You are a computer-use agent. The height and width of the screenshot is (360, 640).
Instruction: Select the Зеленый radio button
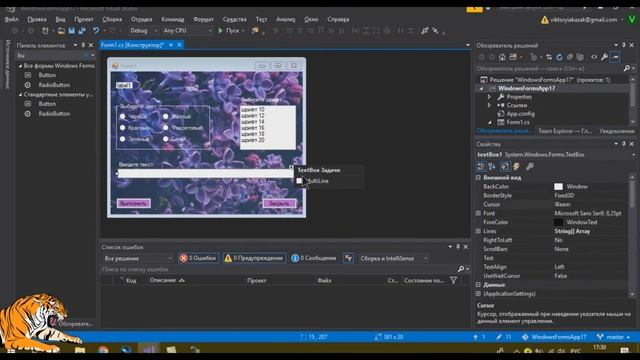(x=122, y=139)
